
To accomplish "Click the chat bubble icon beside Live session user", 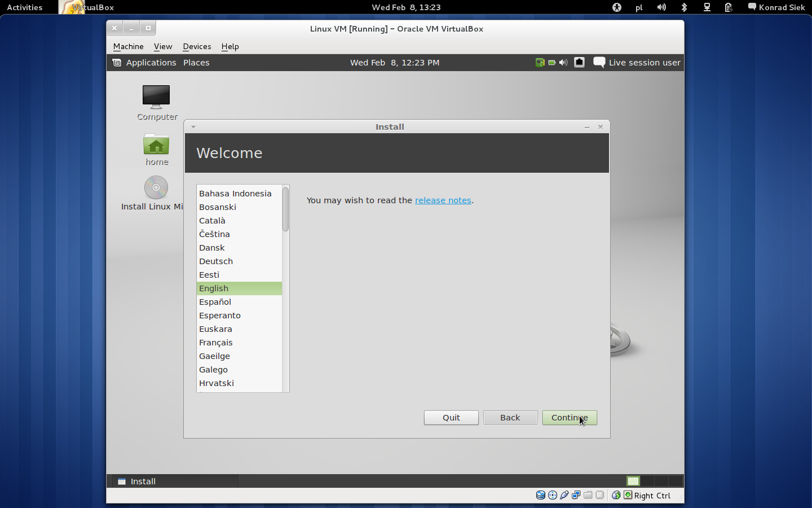I will click(x=599, y=63).
